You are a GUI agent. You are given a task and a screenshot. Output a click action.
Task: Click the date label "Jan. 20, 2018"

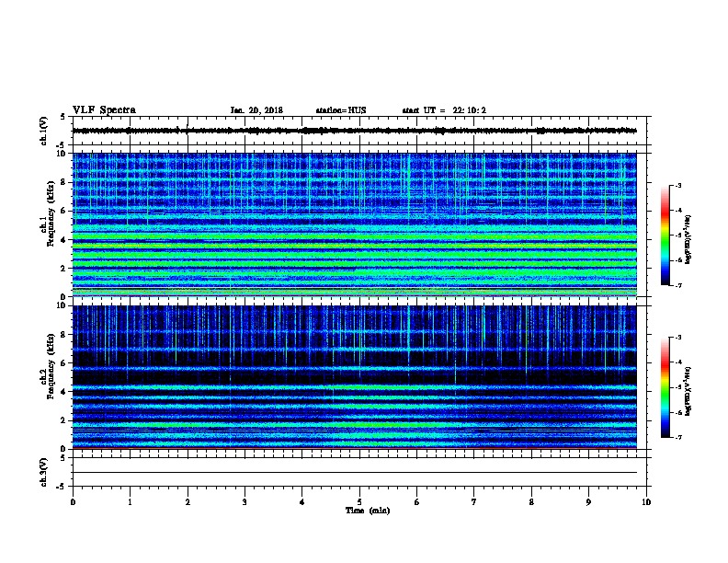(x=256, y=110)
